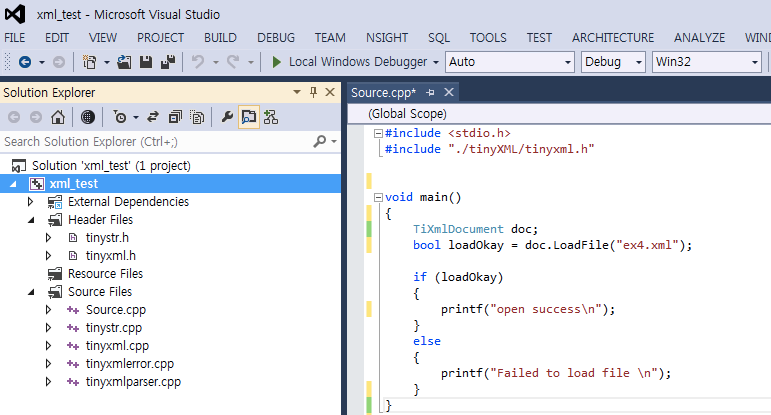Open the DEBUG menu
This screenshot has width=771, height=415.
(276, 38)
